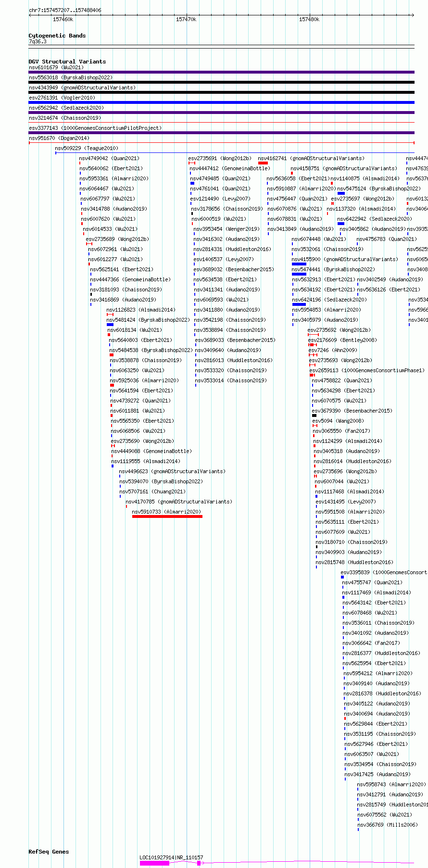Open the nsv951670 (Dogan2014) label

[x=59, y=138]
